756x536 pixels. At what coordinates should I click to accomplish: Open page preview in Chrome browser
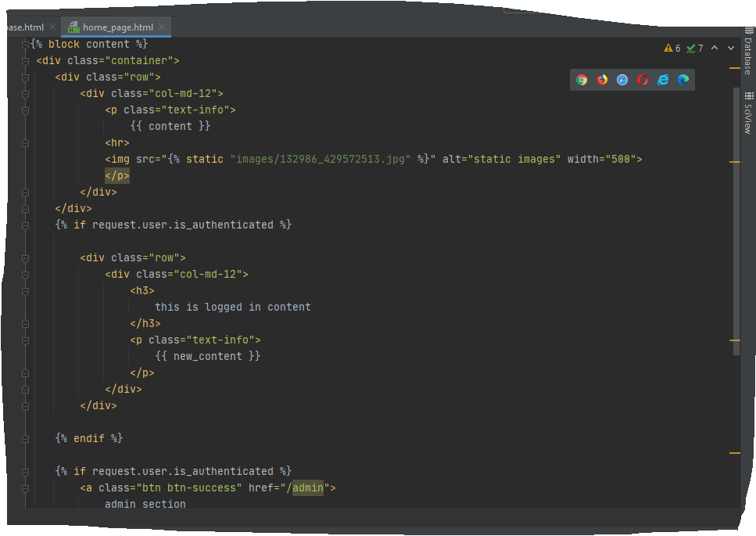tap(582, 80)
